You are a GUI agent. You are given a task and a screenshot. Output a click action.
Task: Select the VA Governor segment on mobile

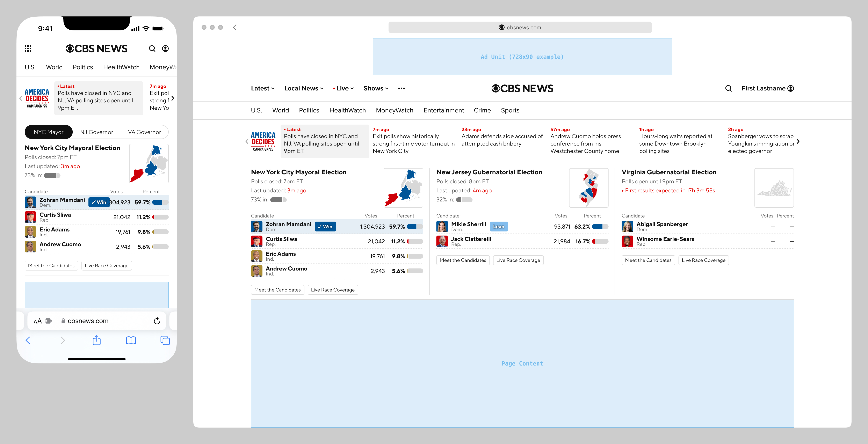coord(145,132)
